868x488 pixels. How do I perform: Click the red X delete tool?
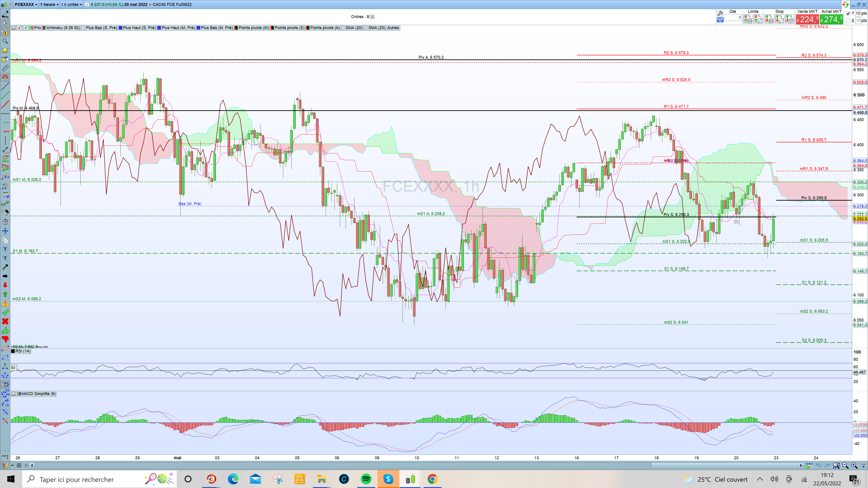point(5,321)
